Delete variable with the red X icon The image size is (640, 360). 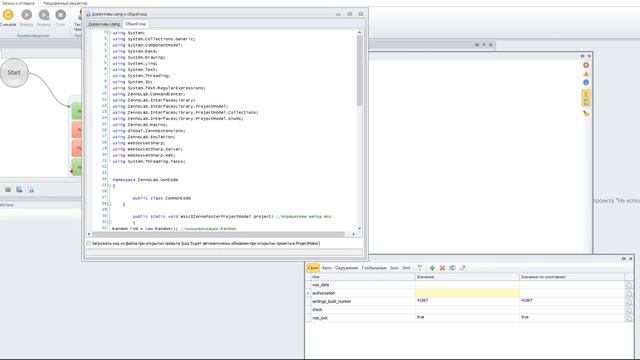(442, 268)
